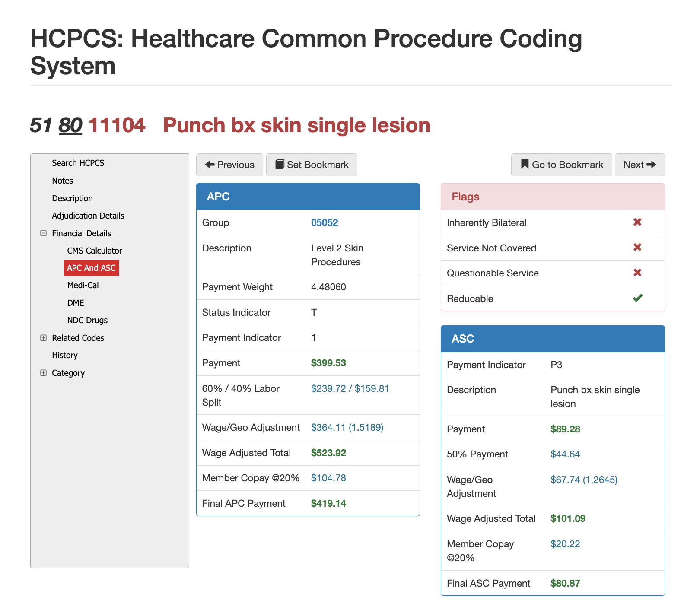The height and width of the screenshot is (610, 700).
Task: Select APC And ASC in the sidebar
Action: point(91,268)
